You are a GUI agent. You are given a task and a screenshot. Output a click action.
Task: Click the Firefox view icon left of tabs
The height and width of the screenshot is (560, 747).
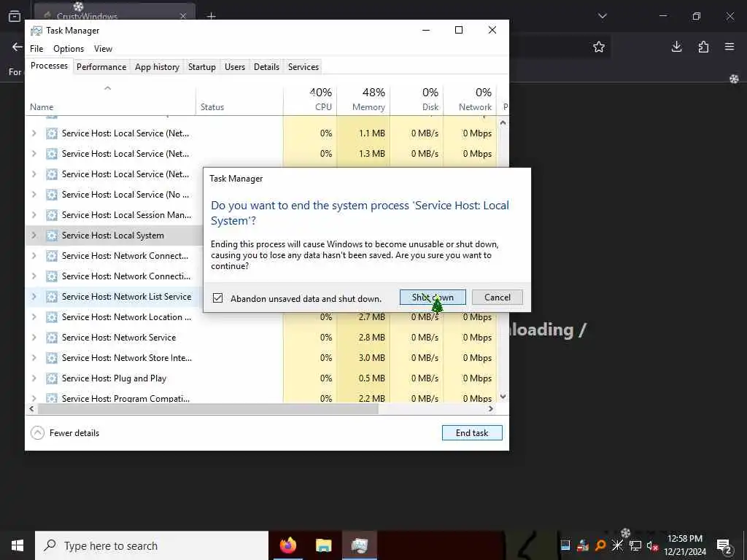[x=15, y=16]
